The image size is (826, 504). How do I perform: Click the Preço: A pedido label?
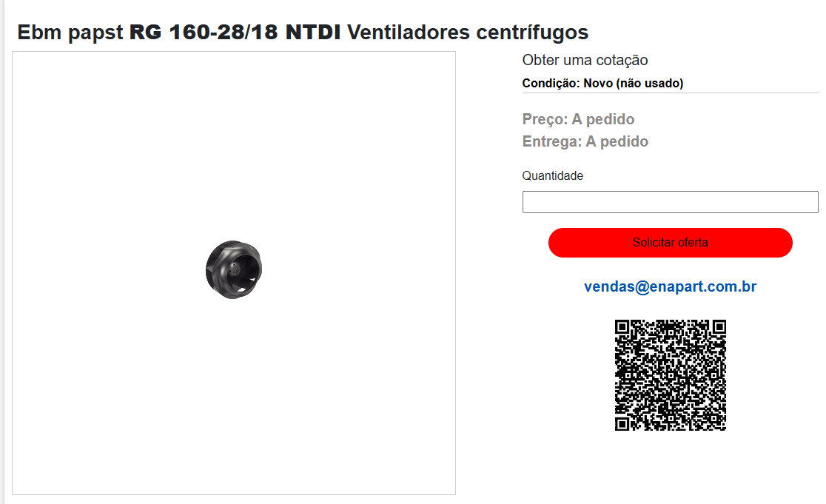(x=578, y=119)
